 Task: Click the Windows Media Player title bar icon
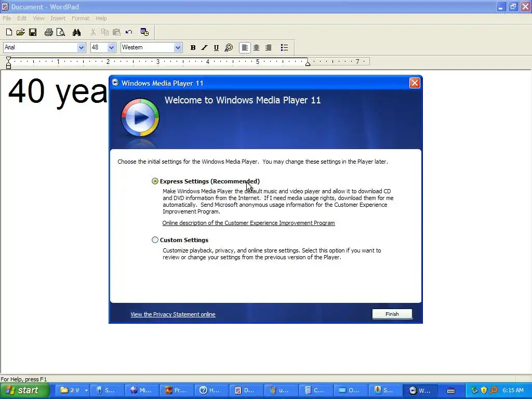pyautogui.click(x=115, y=83)
